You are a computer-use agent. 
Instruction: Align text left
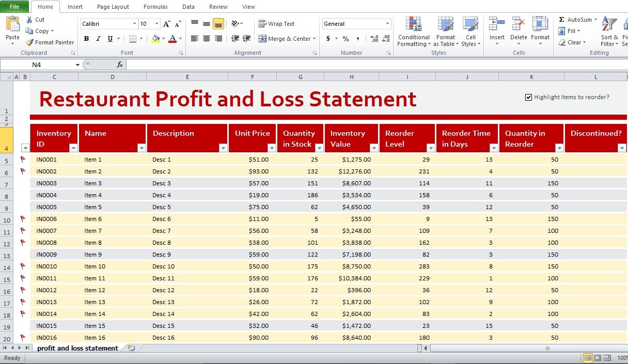pos(195,39)
